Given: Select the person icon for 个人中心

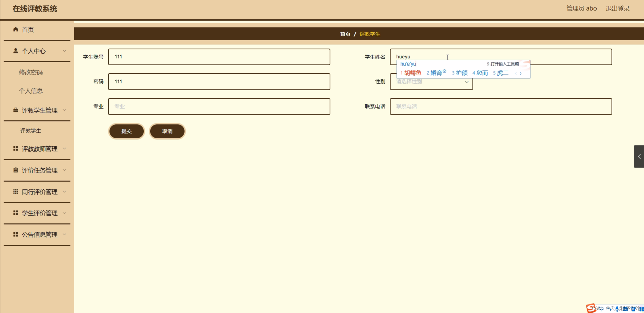Looking at the screenshot, I should (15, 51).
